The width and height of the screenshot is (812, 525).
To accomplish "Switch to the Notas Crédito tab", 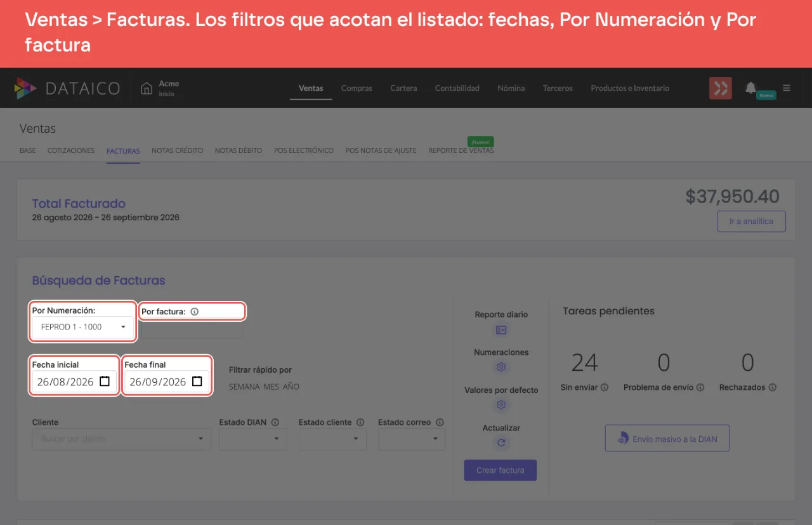I will (x=178, y=151).
